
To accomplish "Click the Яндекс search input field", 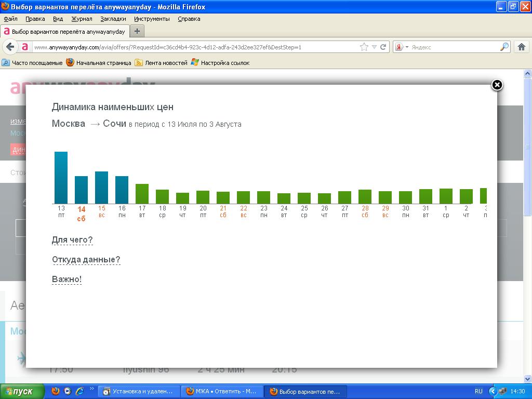I will (454, 47).
